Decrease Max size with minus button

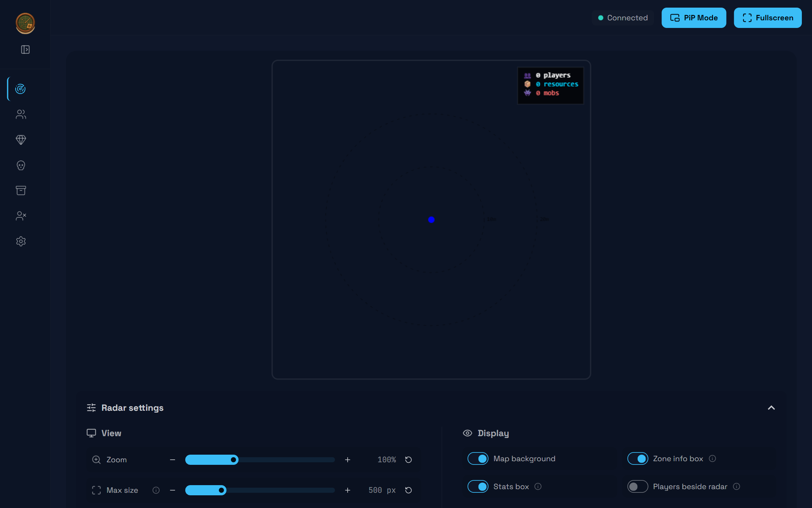coord(173,490)
